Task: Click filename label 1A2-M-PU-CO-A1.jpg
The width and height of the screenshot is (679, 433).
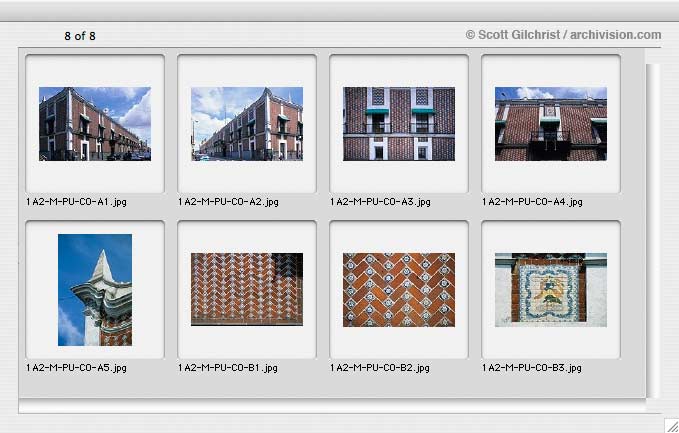Action: coord(76,202)
